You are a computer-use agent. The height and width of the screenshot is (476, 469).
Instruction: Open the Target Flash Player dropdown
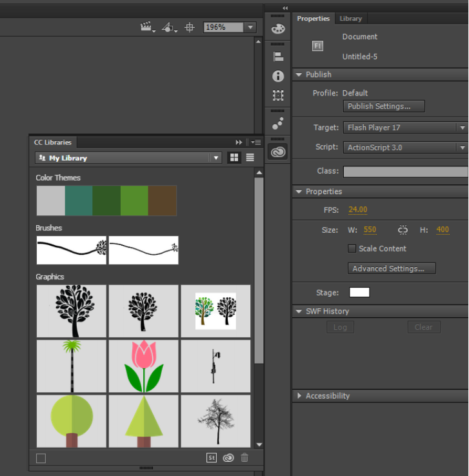(x=405, y=128)
